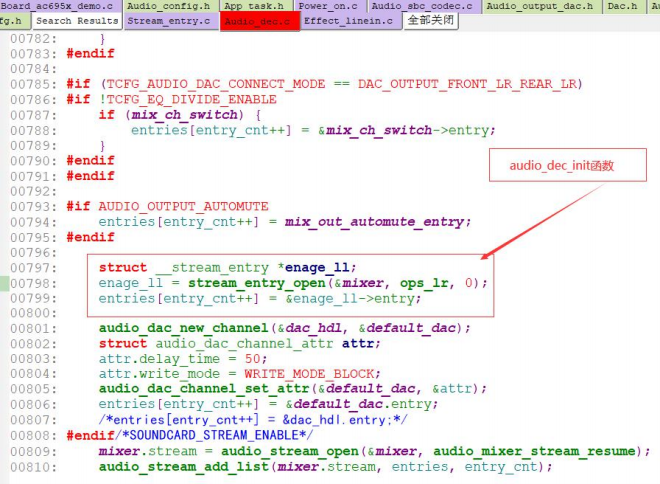Open the Audio_config.h tab

(x=170, y=6)
